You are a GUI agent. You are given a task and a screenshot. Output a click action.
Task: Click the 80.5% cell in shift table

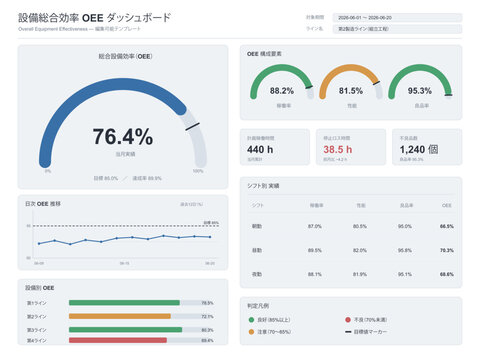point(360,226)
